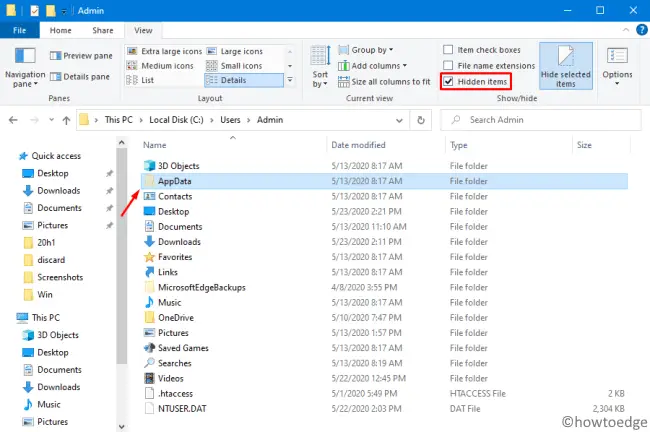The width and height of the screenshot is (650, 432).
Task: Enable the Item check boxes option
Action: (x=449, y=50)
